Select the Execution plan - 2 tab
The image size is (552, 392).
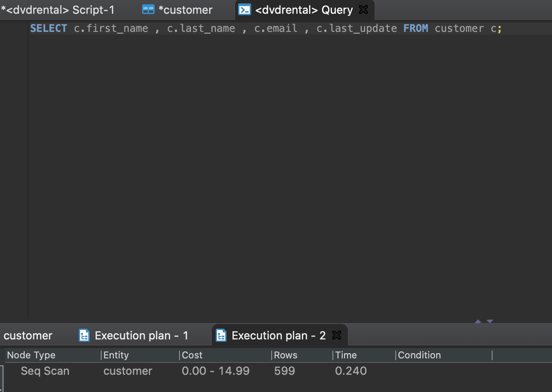pyautogui.click(x=279, y=336)
